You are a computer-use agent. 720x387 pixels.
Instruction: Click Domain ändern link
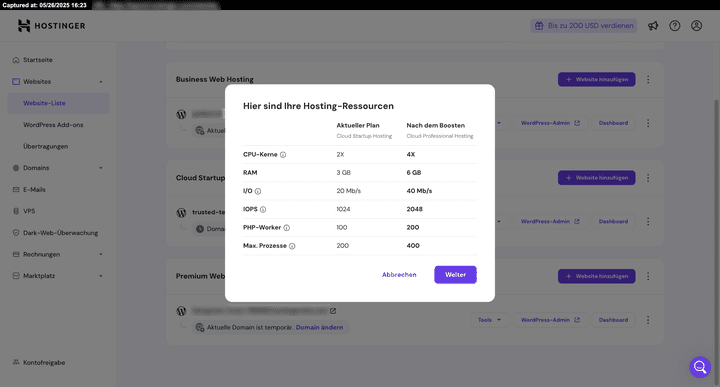click(319, 327)
